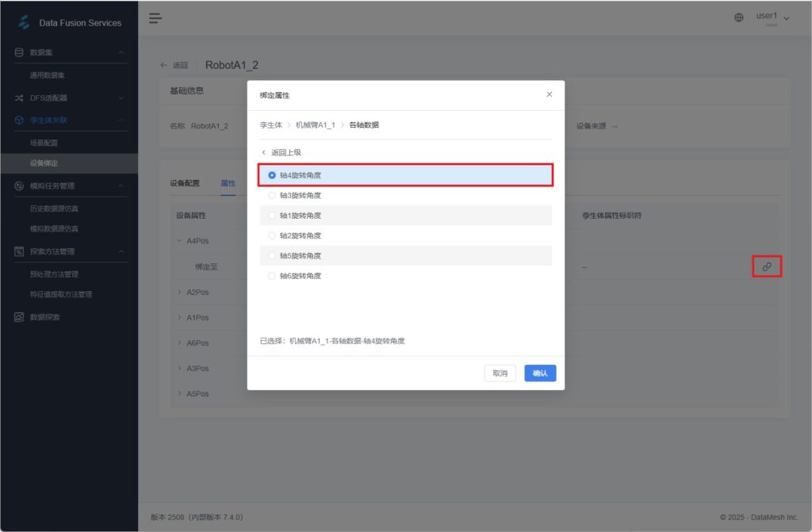Expand the A5Pos attribute row
This screenshot has width=812, height=532.
tap(180, 394)
